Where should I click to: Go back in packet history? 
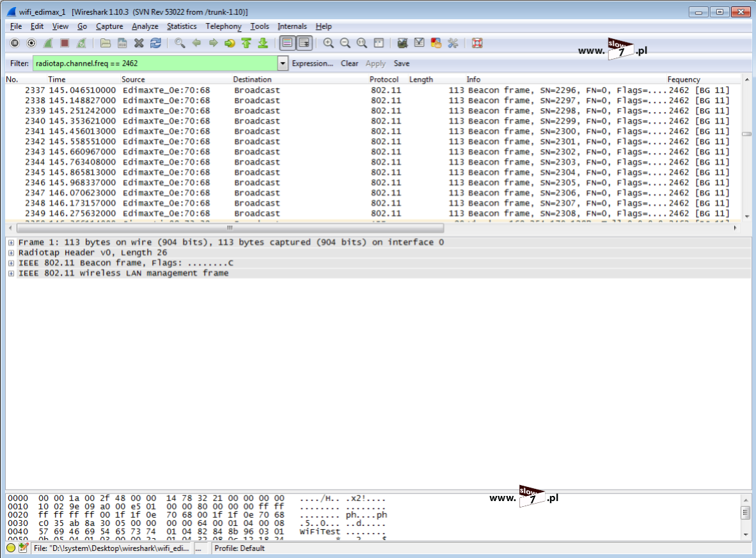point(196,44)
